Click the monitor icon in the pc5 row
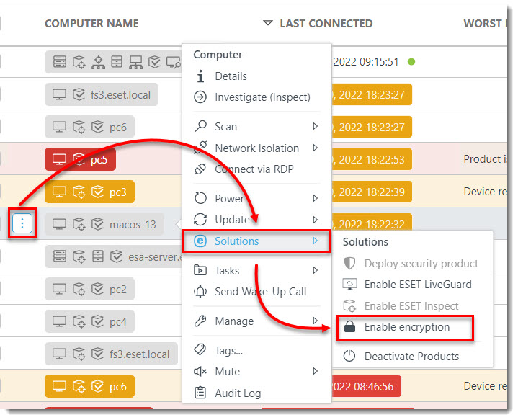The width and height of the screenshot is (518, 420). (59, 160)
